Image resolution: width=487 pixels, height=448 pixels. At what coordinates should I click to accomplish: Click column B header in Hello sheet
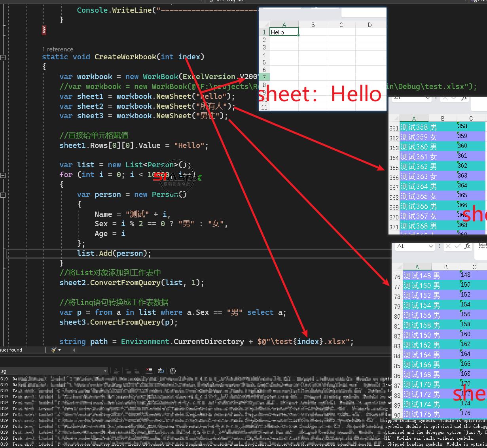(313, 25)
